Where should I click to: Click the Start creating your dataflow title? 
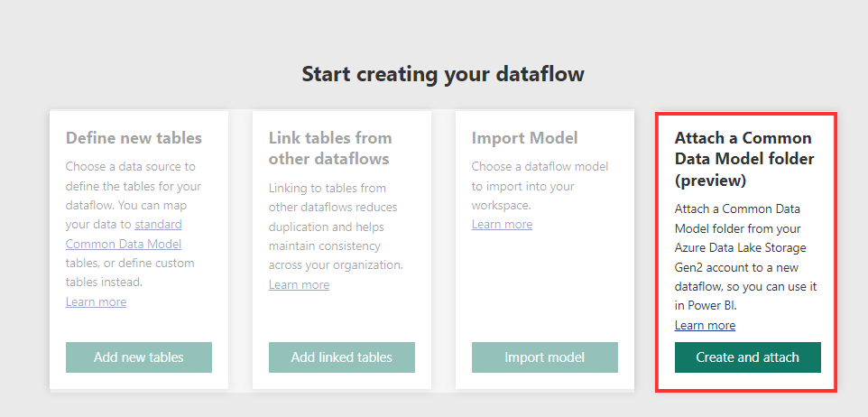(443, 74)
